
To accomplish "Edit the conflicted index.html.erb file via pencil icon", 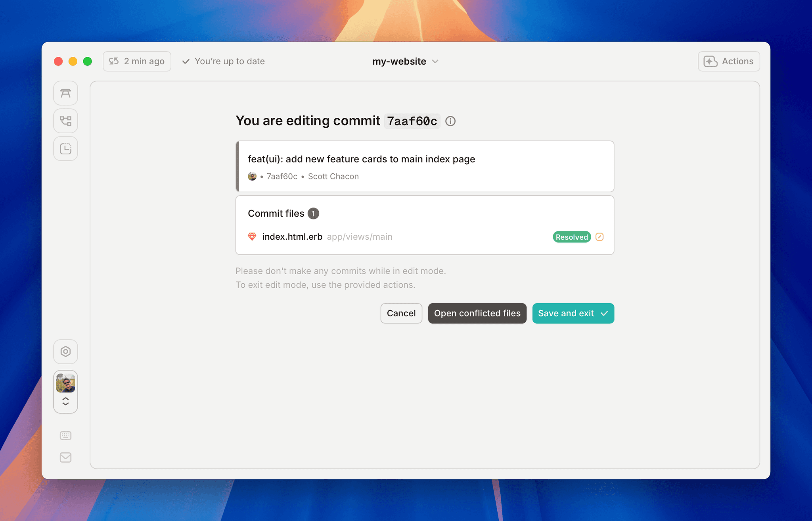I will tap(599, 236).
